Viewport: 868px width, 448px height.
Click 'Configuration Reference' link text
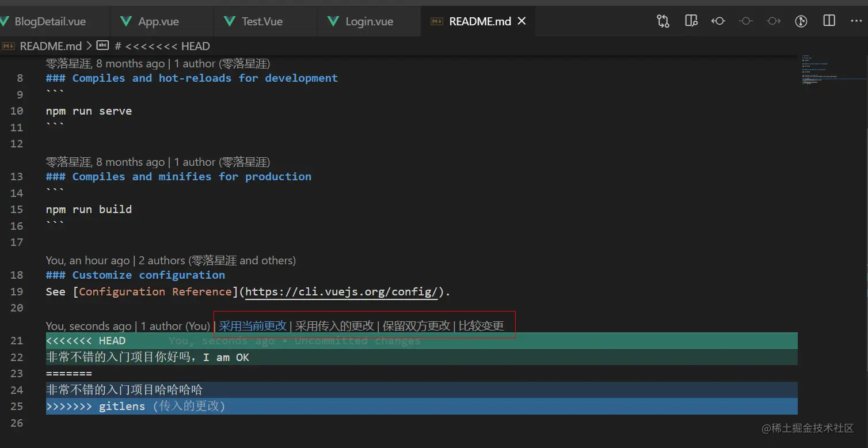click(x=155, y=292)
